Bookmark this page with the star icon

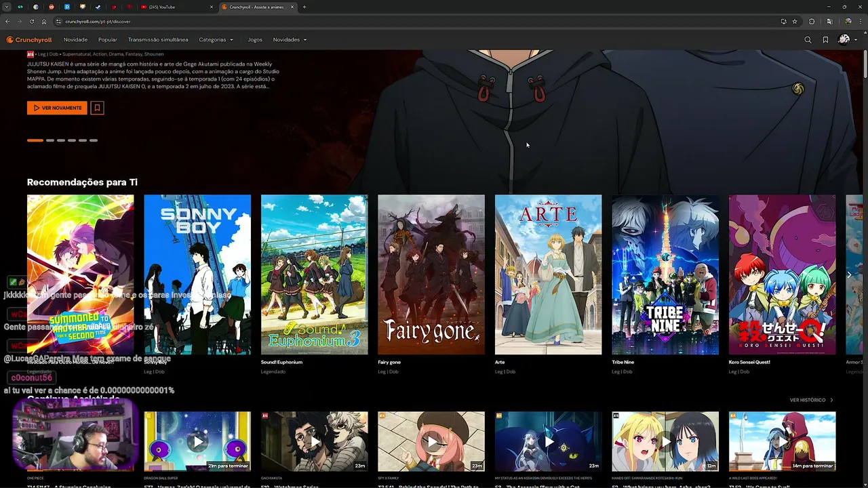point(795,22)
